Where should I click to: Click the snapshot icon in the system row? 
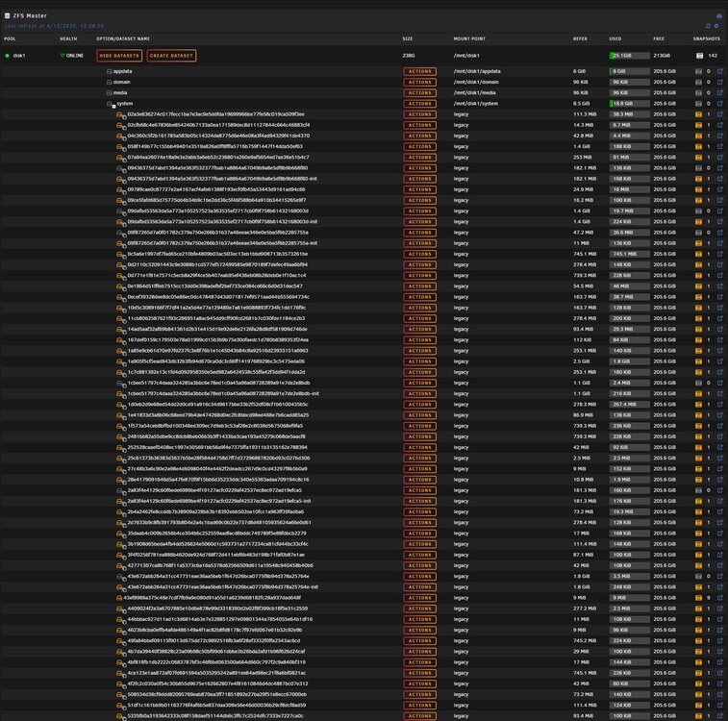pos(698,104)
